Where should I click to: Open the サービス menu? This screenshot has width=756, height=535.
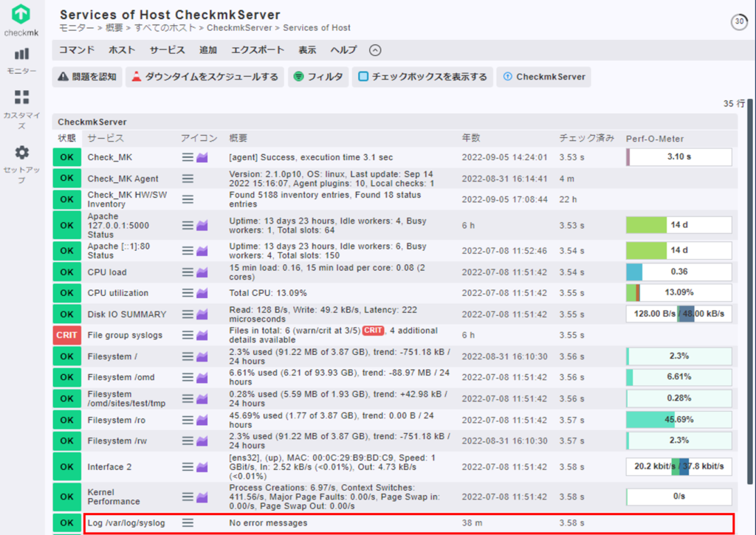point(168,50)
